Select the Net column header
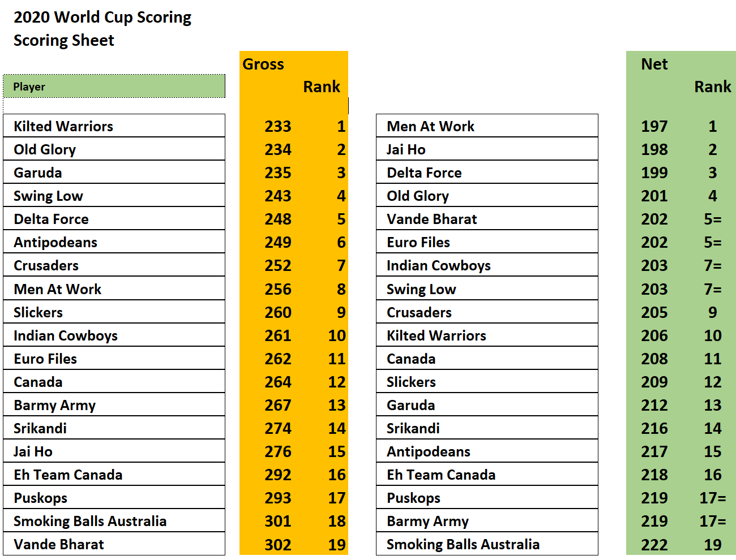 point(654,64)
